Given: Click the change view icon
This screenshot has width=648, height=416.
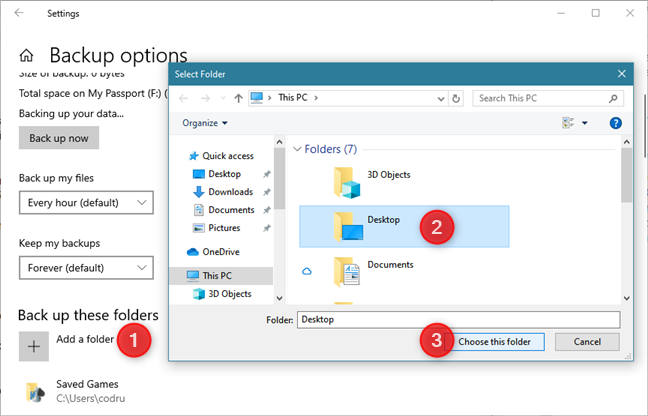Looking at the screenshot, I should click(x=570, y=123).
